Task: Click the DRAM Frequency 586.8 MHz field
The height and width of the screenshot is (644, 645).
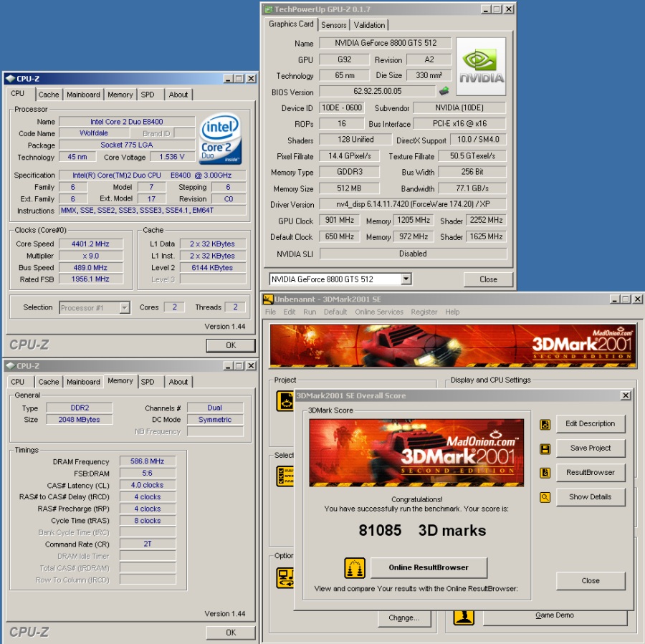Action: (147, 461)
